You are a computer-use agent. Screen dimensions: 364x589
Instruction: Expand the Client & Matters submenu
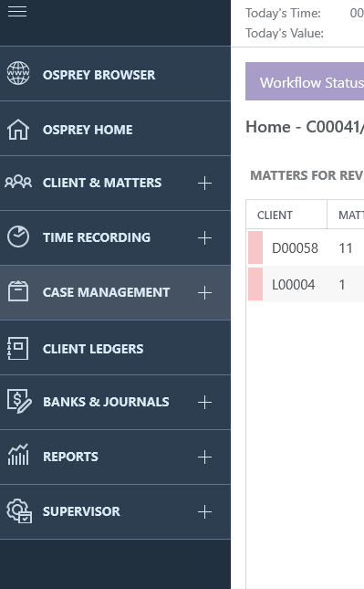(204, 184)
